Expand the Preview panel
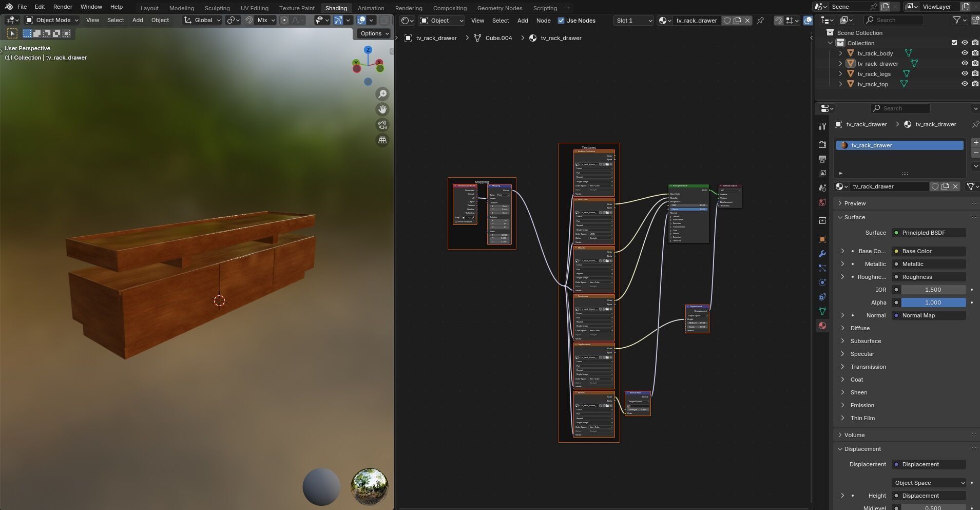 coord(855,203)
